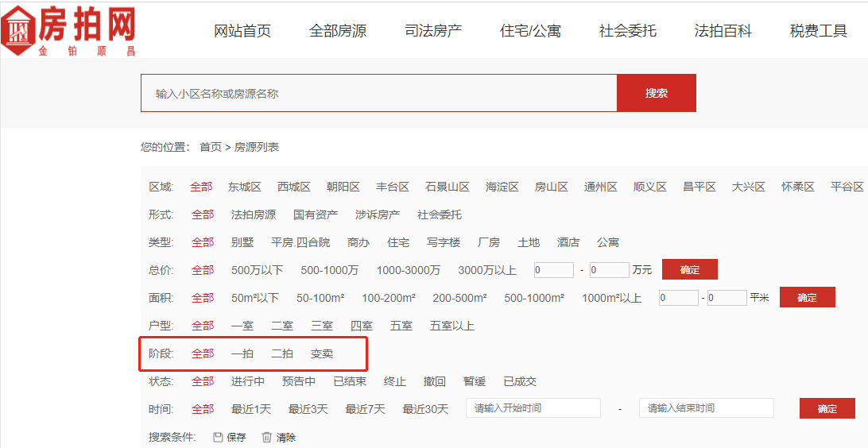Click the community name search box
This screenshot has height=448, width=868.
[378, 93]
